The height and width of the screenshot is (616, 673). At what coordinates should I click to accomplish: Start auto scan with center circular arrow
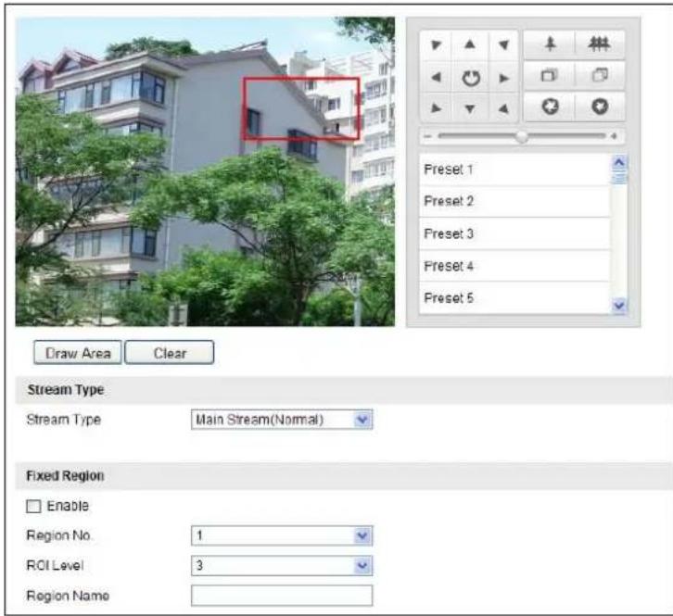470,78
